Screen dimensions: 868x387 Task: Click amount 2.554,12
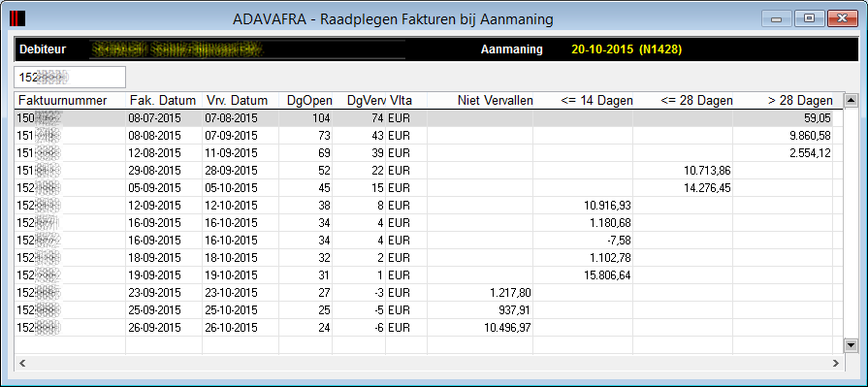click(812, 153)
